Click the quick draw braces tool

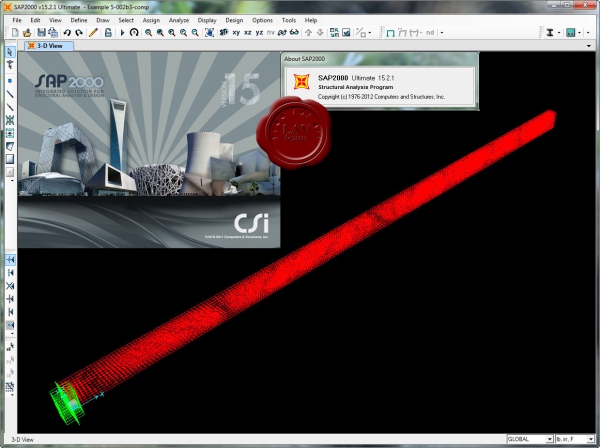tap(10, 120)
